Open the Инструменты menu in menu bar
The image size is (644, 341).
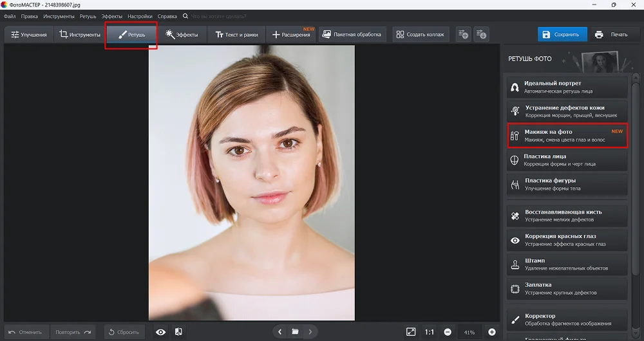pos(59,17)
